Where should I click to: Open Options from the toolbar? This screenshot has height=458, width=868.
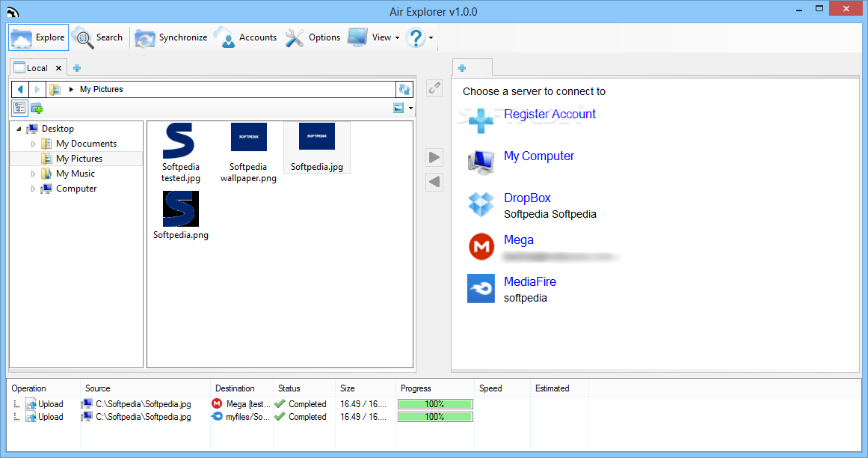[313, 37]
